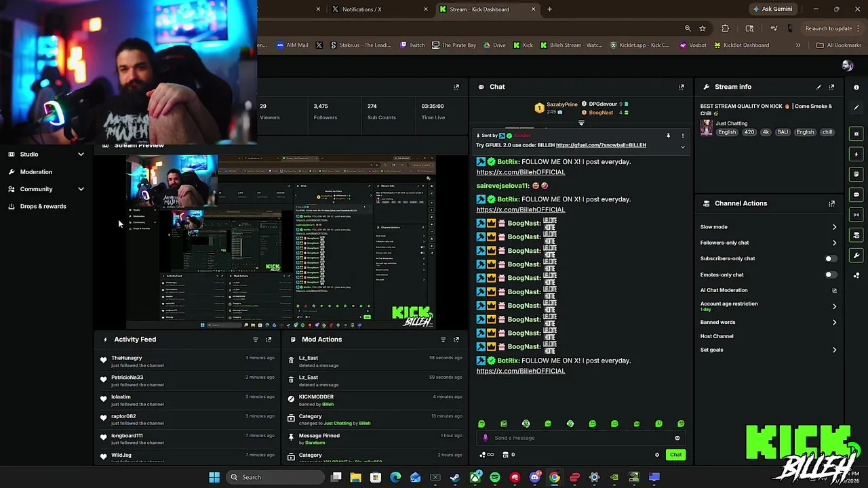Open new browser tab plus button
Viewport: 868px width, 488px height.
coord(549,9)
